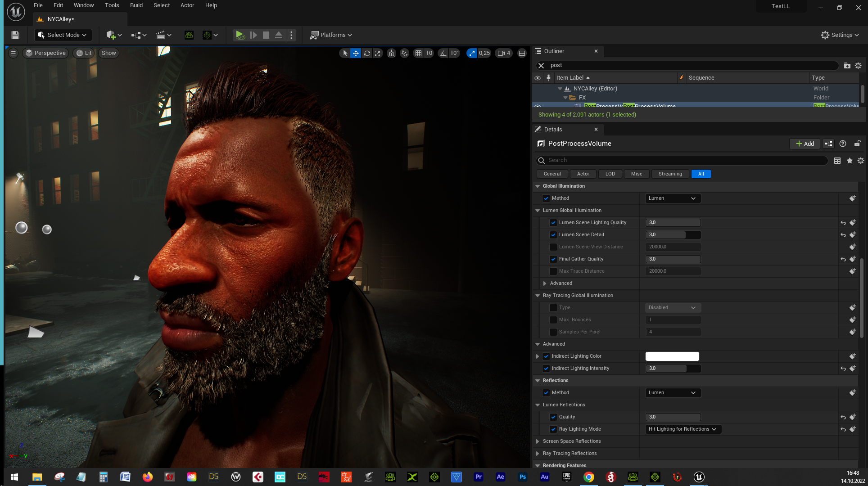Uncheck Ray Lighting Mode checkbox
868x486 pixels.
(x=553, y=429)
